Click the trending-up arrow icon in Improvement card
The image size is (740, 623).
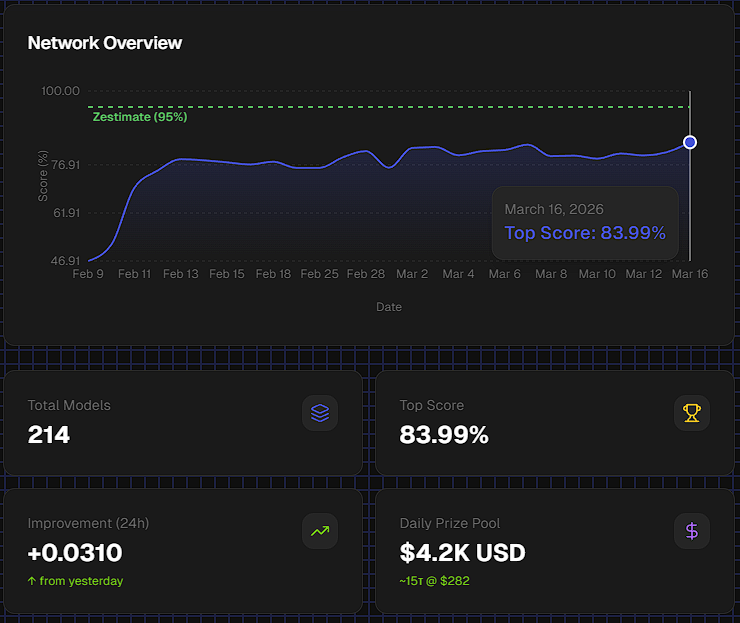click(320, 531)
